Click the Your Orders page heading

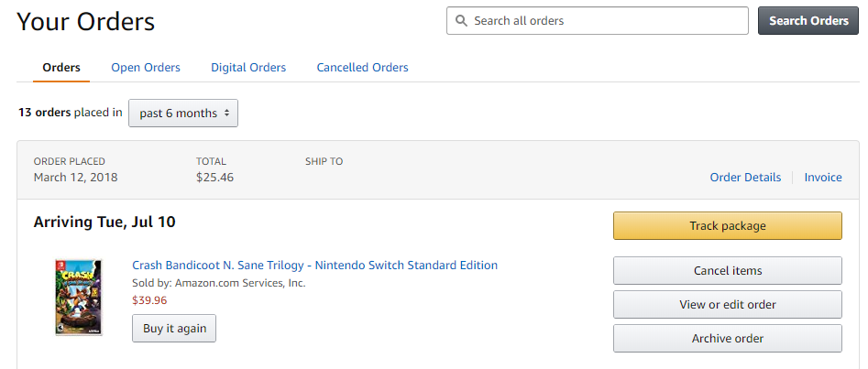86,22
